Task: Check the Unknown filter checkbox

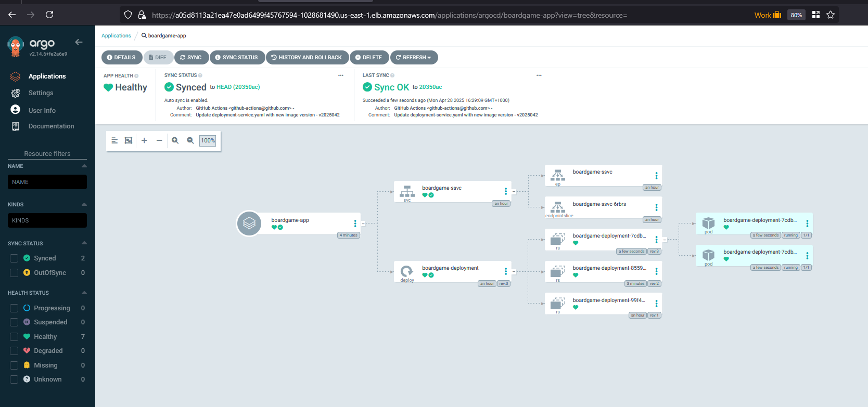Action: point(14,379)
